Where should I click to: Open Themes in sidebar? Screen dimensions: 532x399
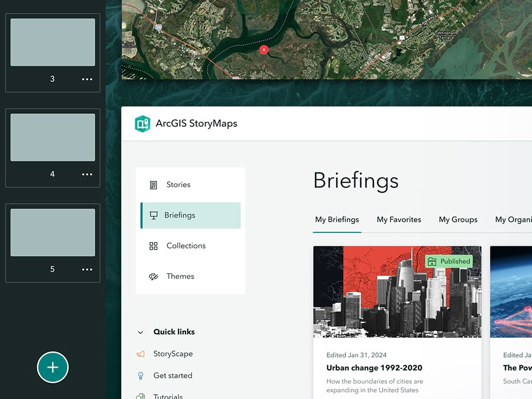(x=190, y=277)
